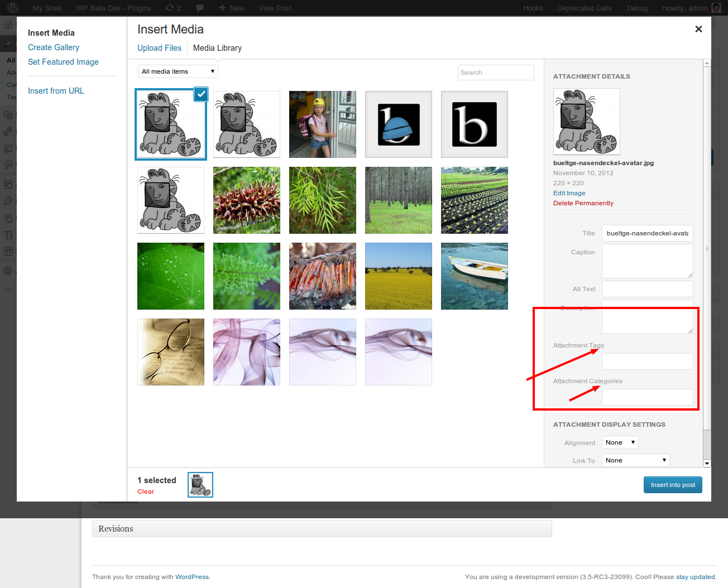
Task: Select Insert Media in the left menu
Action: click(51, 33)
